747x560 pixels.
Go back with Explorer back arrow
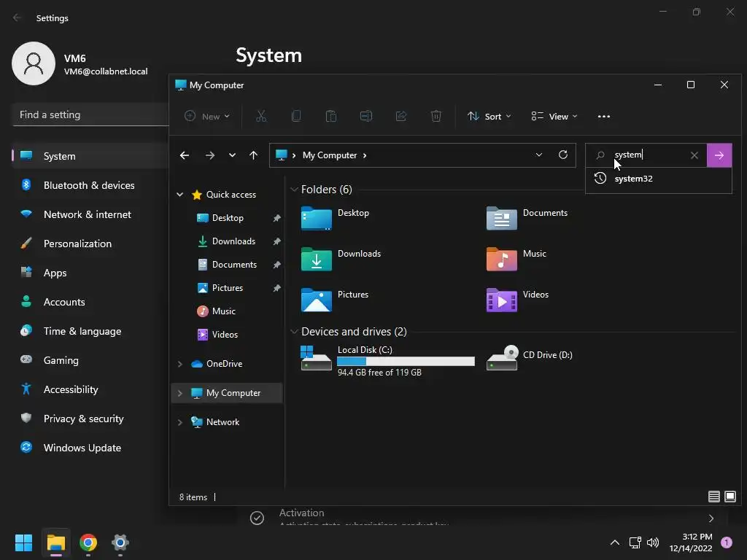[185, 155]
